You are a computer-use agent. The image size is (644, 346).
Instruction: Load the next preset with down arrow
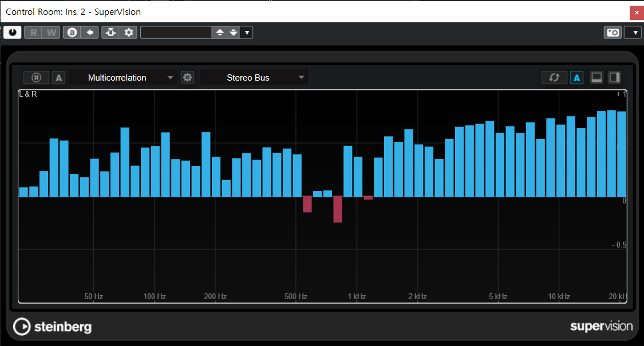233,33
